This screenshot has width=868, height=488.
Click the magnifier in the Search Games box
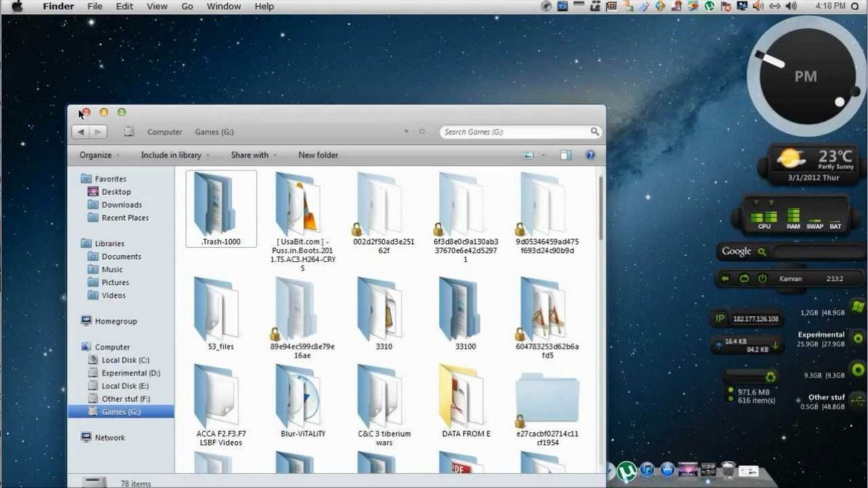pos(595,132)
